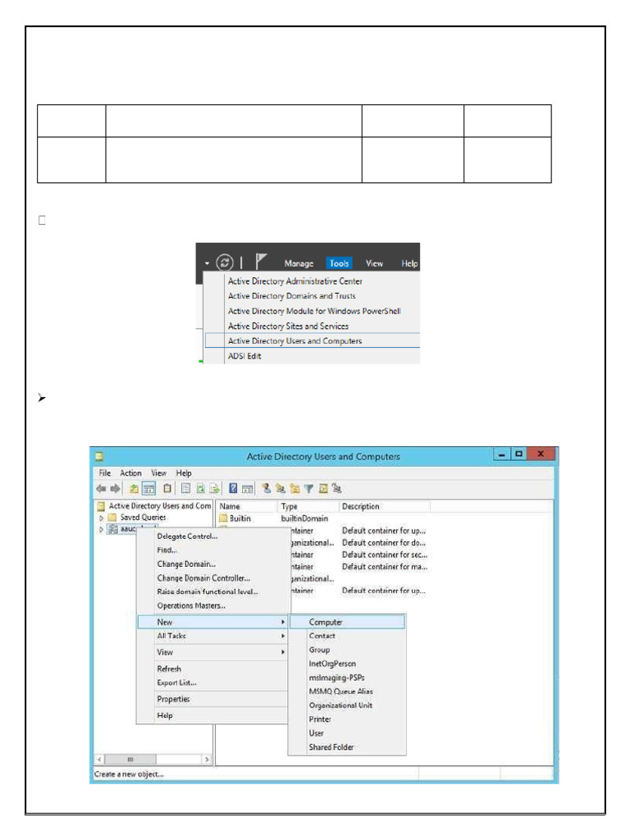Select Active Directory Module for Windows PowerShell
The image size is (630, 840).
(x=314, y=311)
